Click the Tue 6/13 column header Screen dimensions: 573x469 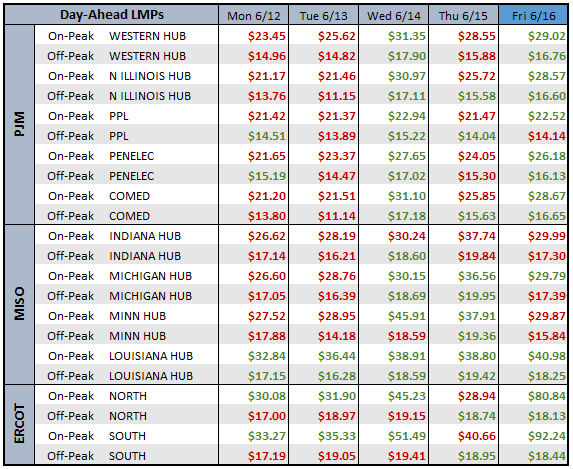[323, 16]
